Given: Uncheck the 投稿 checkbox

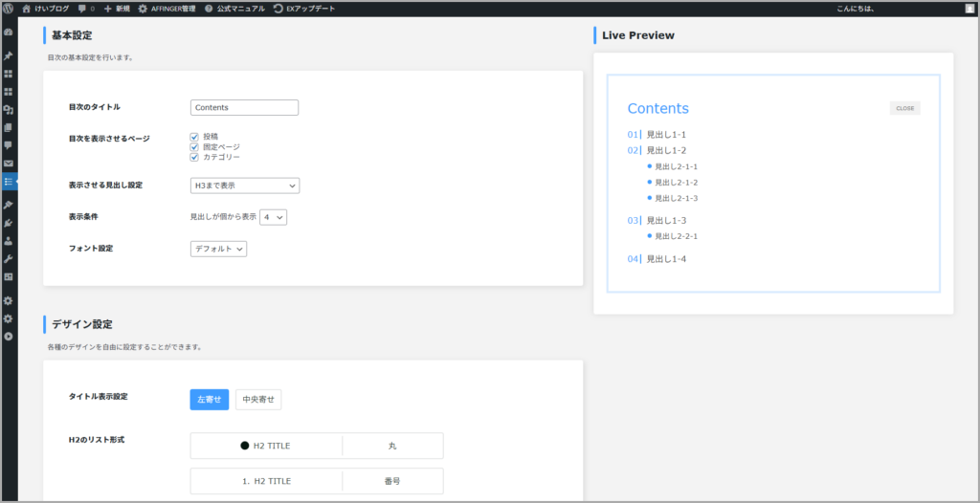Looking at the screenshot, I should (x=194, y=137).
